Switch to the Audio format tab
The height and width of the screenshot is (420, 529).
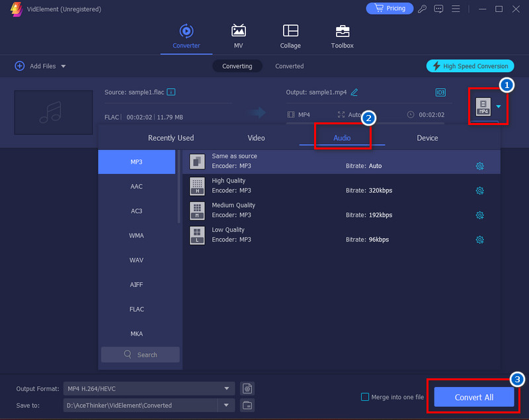pyautogui.click(x=342, y=138)
